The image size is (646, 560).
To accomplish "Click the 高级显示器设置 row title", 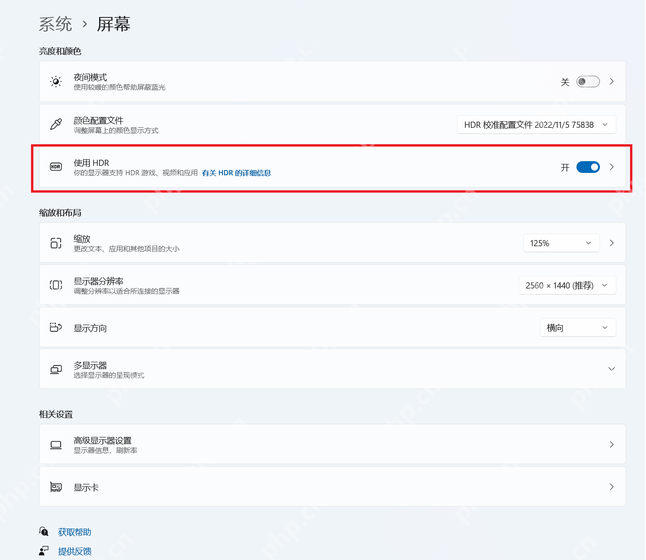I will coord(103,441).
